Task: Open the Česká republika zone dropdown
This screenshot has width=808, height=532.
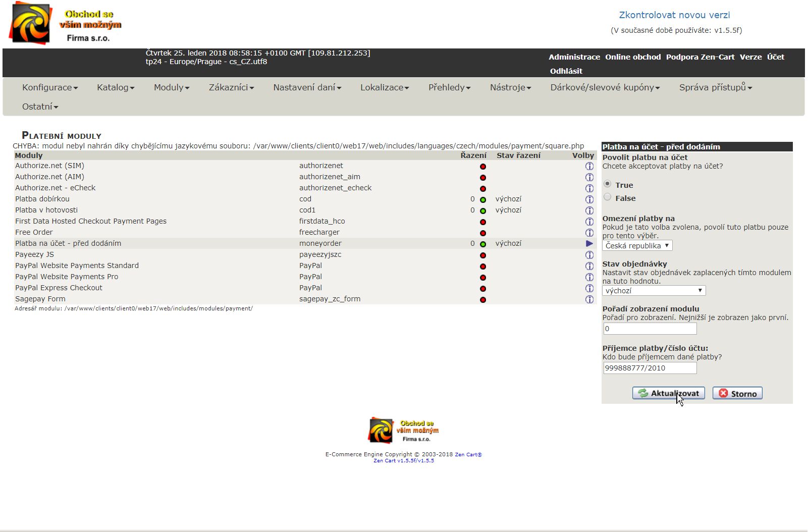Action: 637,246
